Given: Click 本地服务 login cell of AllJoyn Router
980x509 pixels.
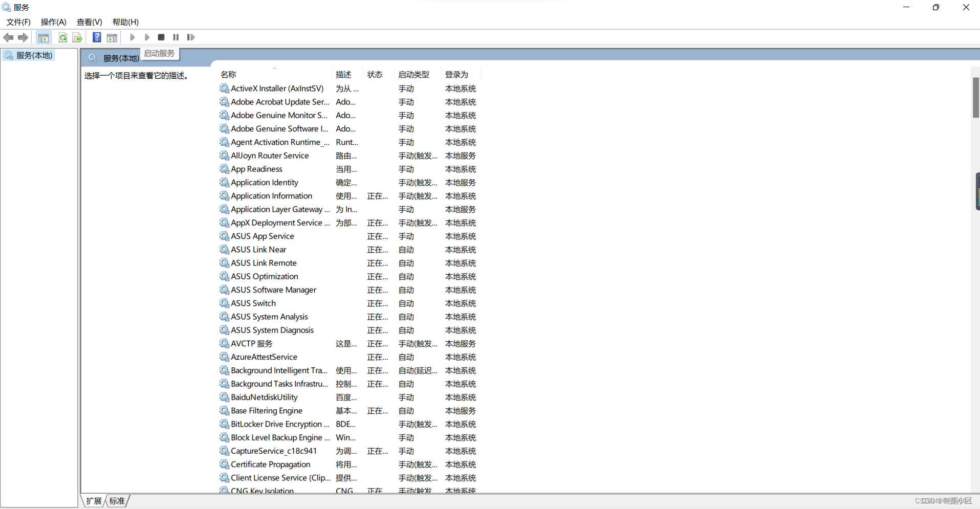Looking at the screenshot, I should 460,156.
